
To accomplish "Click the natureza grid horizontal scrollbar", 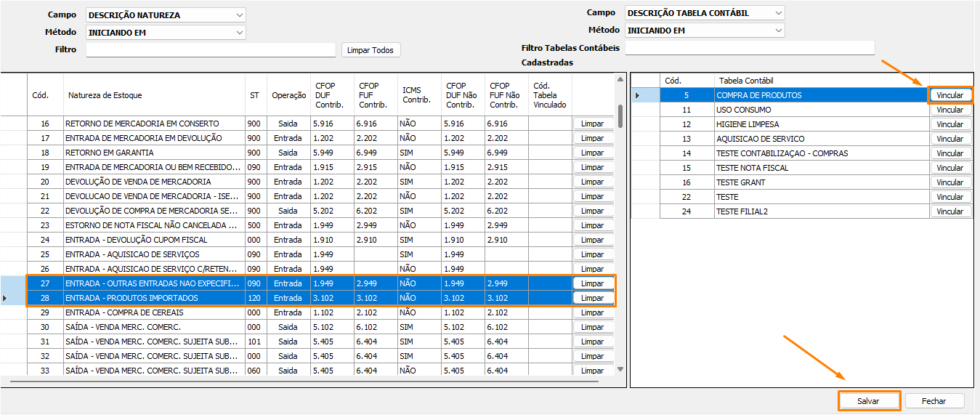I will point(305,381).
